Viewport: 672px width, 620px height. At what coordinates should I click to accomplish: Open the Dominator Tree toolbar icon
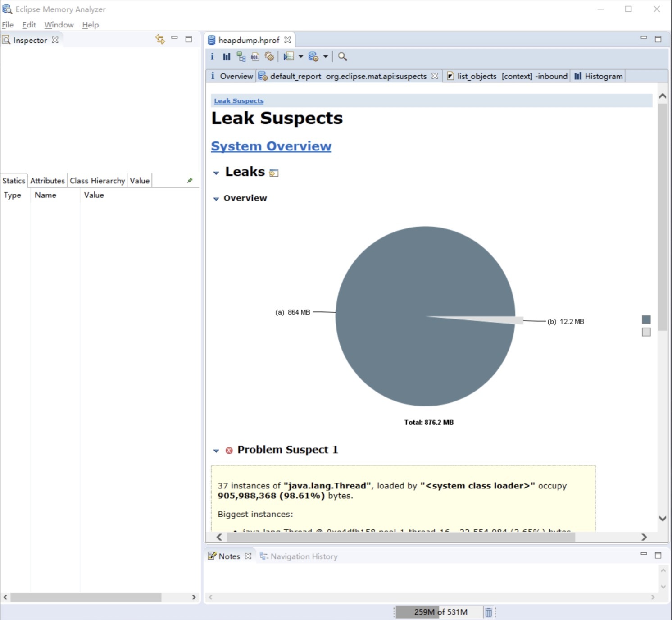click(241, 57)
